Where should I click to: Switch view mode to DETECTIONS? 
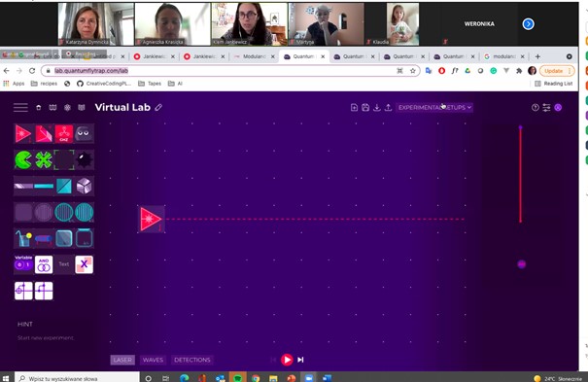click(x=192, y=360)
